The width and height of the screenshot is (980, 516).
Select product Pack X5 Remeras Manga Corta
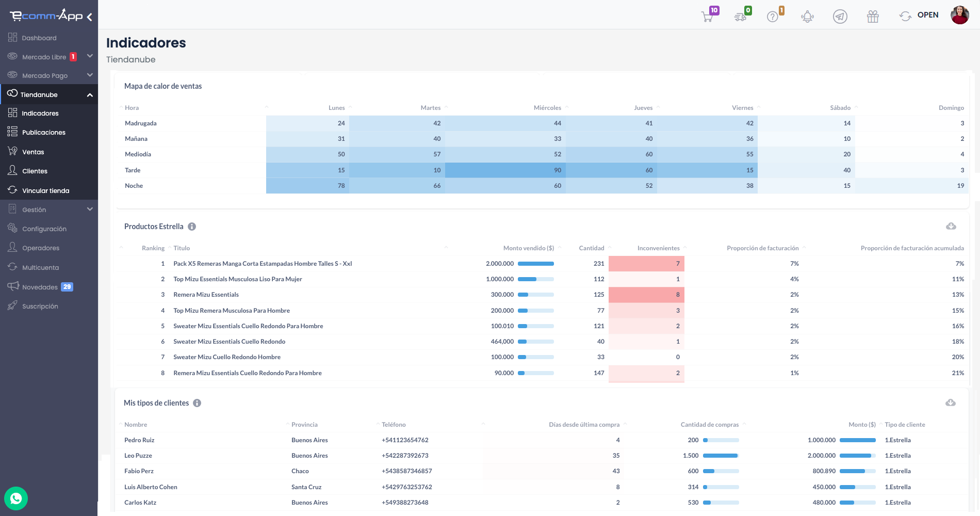(263, 264)
